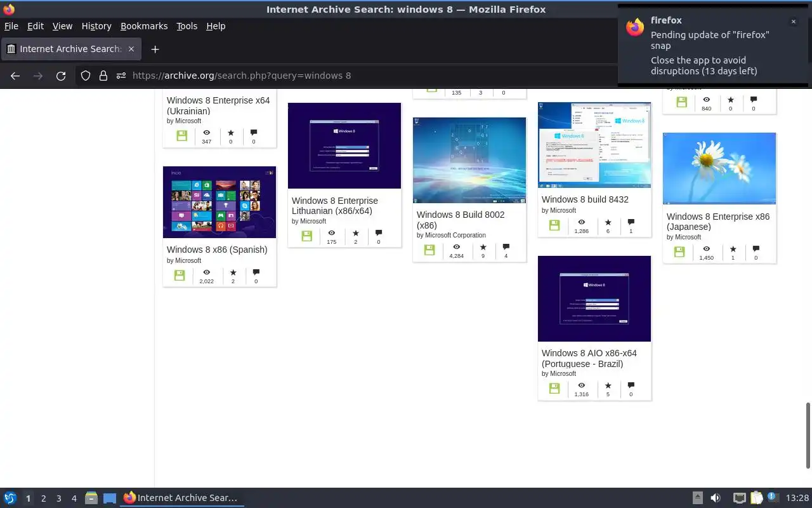Reload the page with the refresh button
The height and width of the screenshot is (508, 812).
(61, 76)
